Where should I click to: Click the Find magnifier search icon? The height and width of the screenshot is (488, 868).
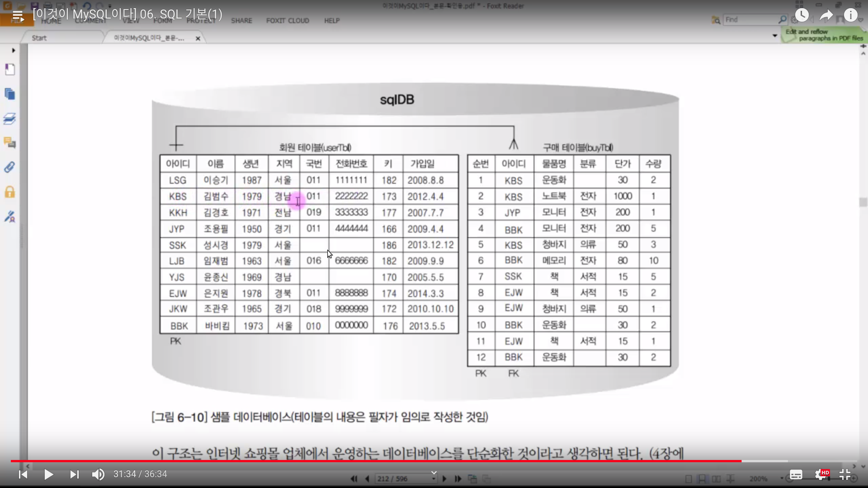(x=783, y=19)
